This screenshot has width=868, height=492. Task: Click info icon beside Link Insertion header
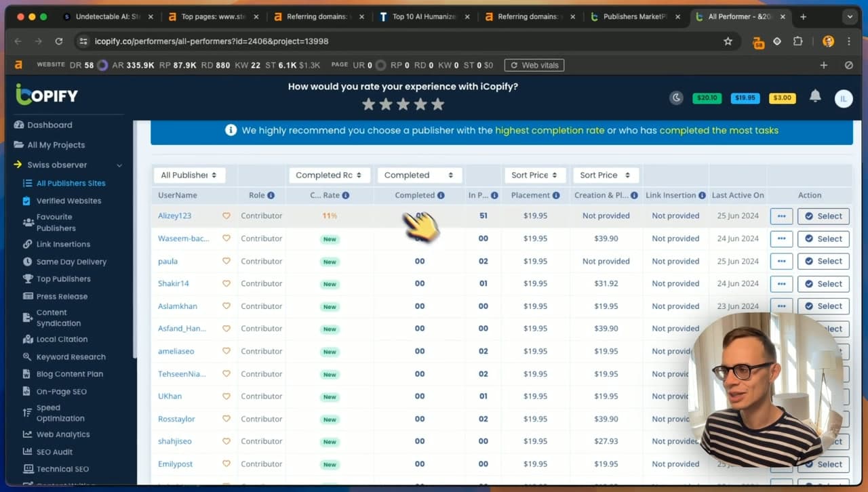[702, 195]
